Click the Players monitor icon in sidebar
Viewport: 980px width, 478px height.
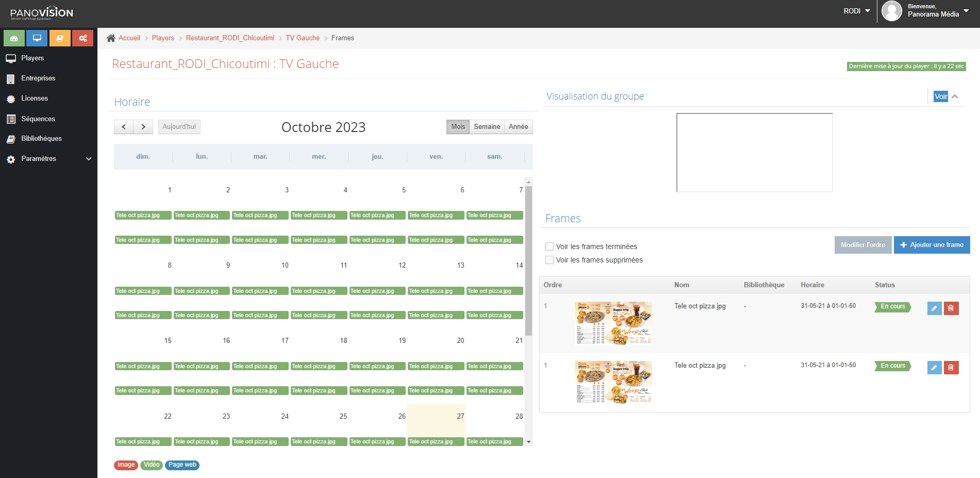click(x=11, y=58)
